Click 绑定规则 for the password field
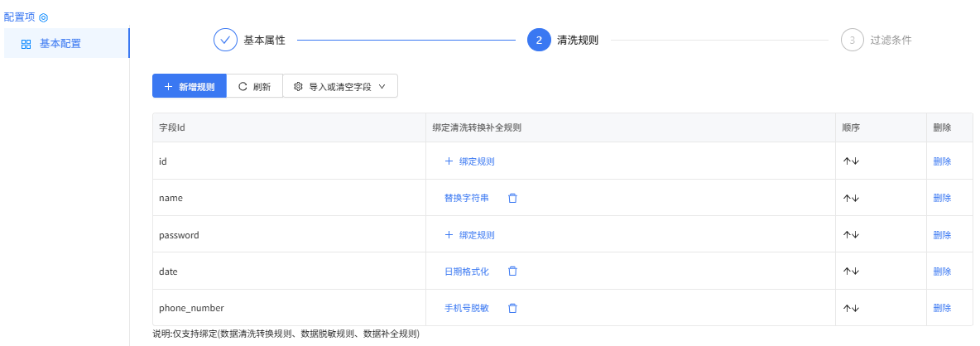The height and width of the screenshot is (346, 980). 469,235
